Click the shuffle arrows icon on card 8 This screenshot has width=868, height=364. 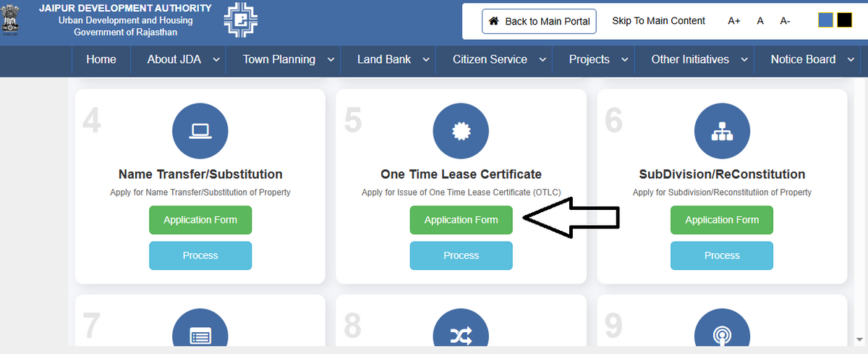click(461, 336)
